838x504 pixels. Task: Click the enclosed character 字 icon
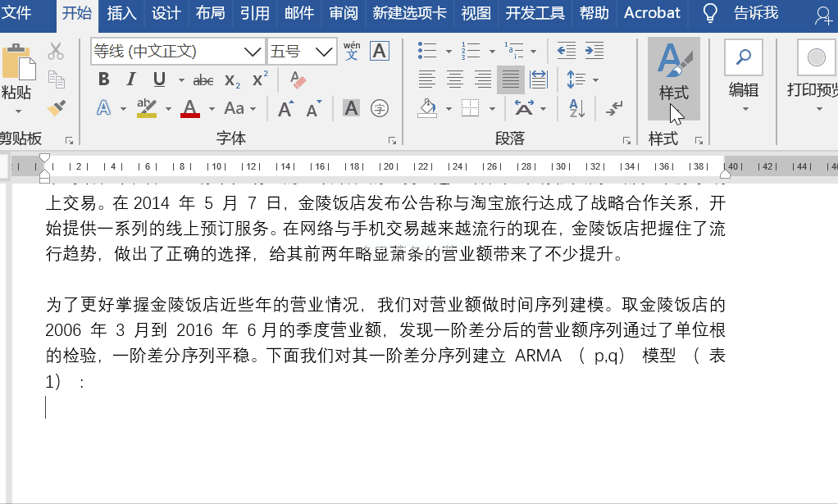click(380, 108)
